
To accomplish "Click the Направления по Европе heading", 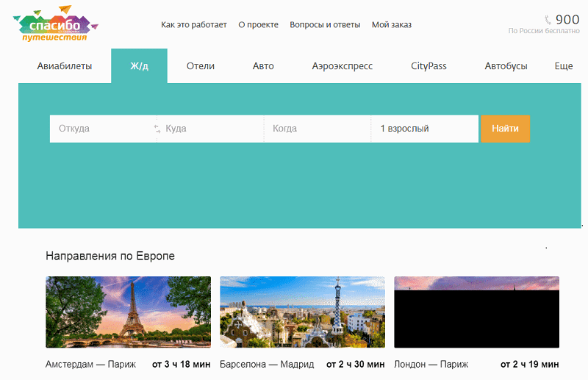I will tap(110, 256).
